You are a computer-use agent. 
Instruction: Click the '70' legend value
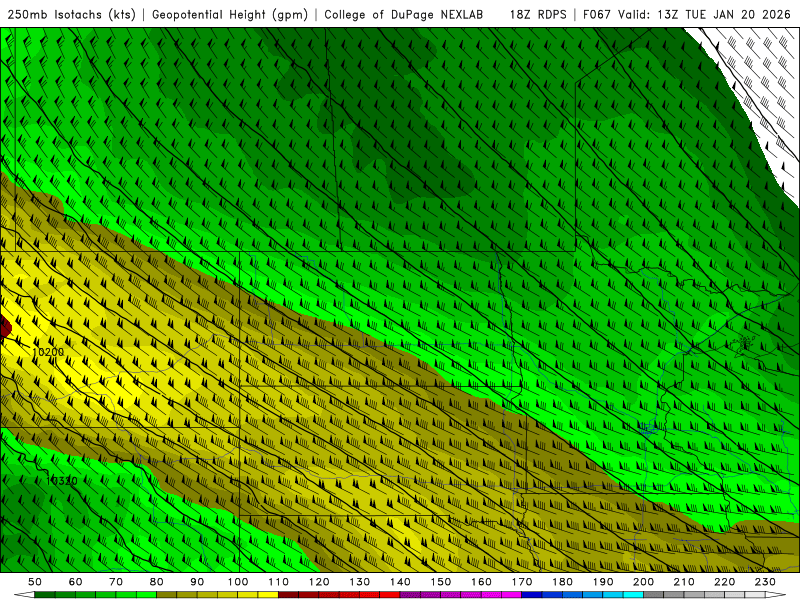coord(116,582)
